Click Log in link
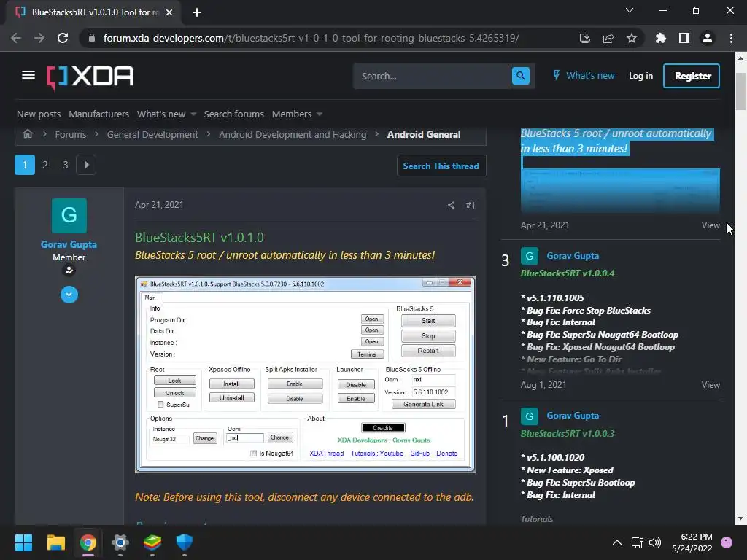747x560 pixels. coord(640,76)
